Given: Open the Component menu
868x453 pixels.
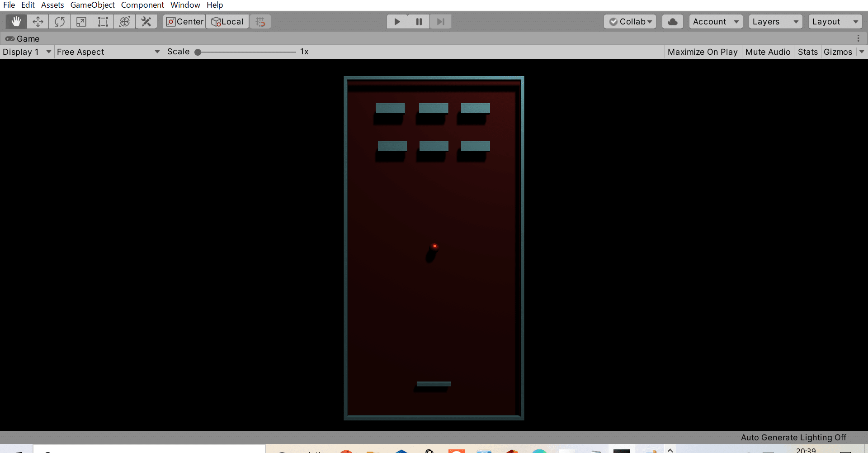Looking at the screenshot, I should [x=142, y=5].
